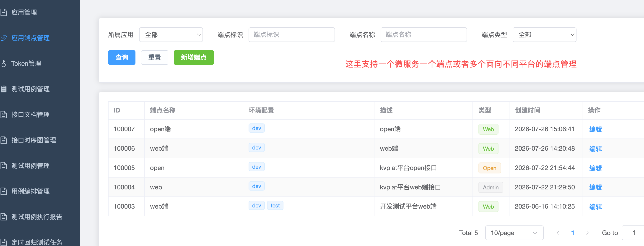644x246 pixels.
Task: Edit endpoint 100007 via its 编辑 link
Action: (x=595, y=129)
